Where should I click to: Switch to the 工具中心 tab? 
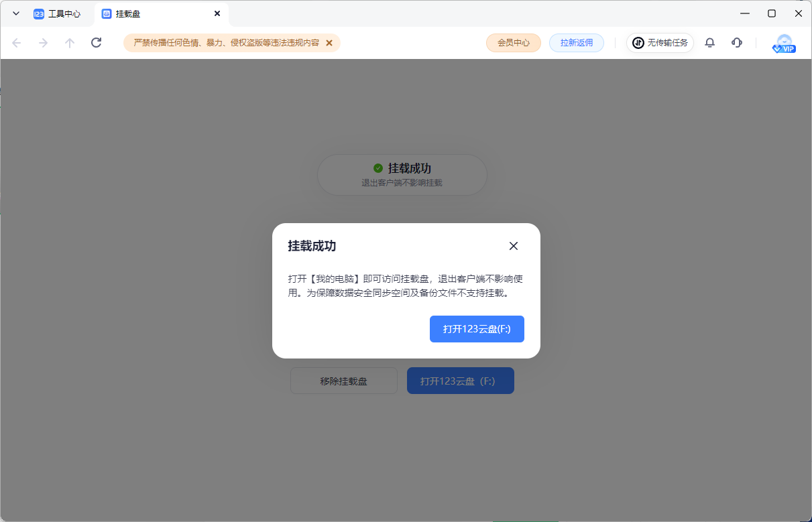pos(58,13)
